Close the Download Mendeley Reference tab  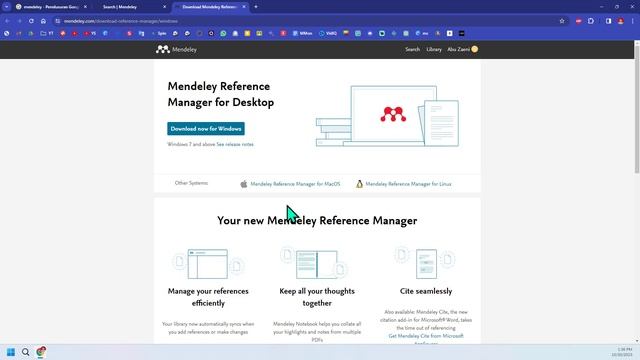pos(244,7)
